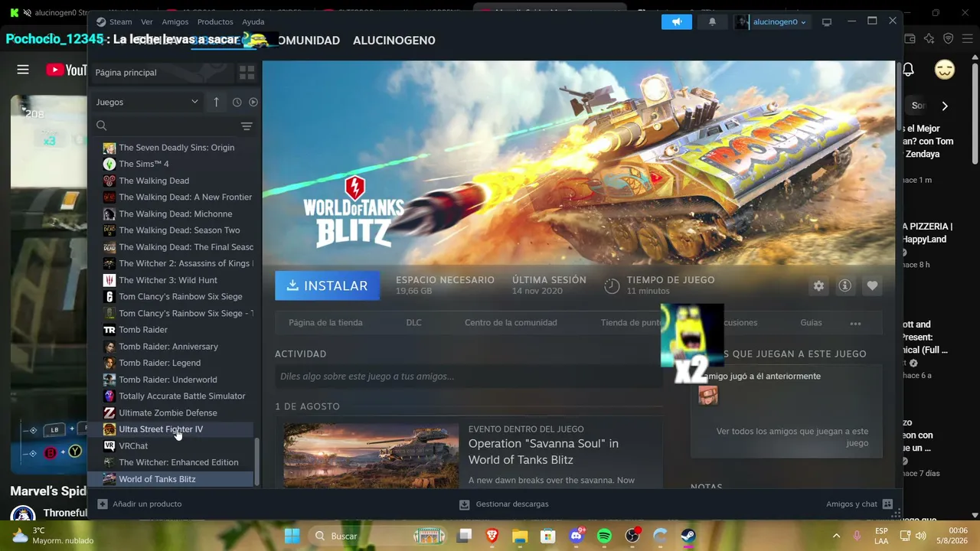Open Ver todos los amigos que juegan link
Viewport: 980px width, 551px height.
click(792, 437)
